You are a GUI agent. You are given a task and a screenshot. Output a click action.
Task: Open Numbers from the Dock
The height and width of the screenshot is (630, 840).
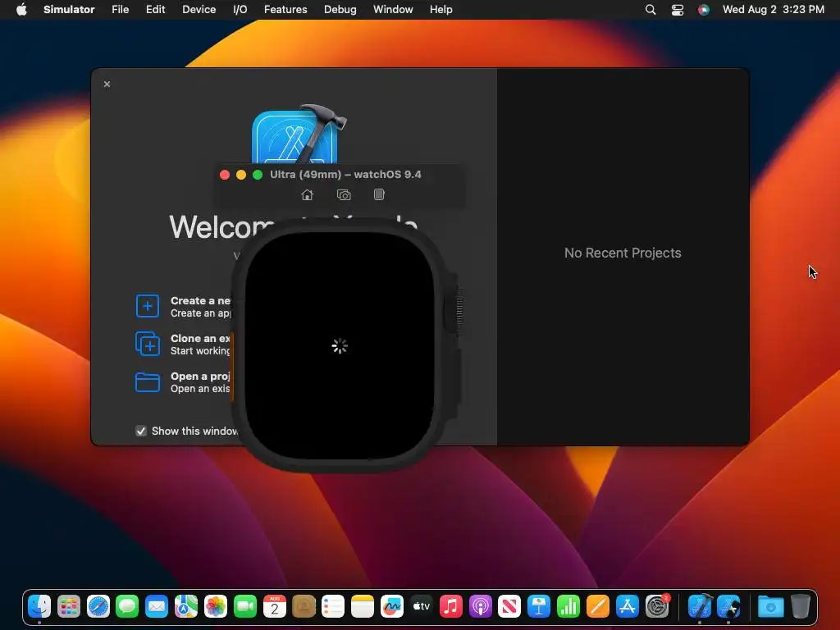coord(568,606)
